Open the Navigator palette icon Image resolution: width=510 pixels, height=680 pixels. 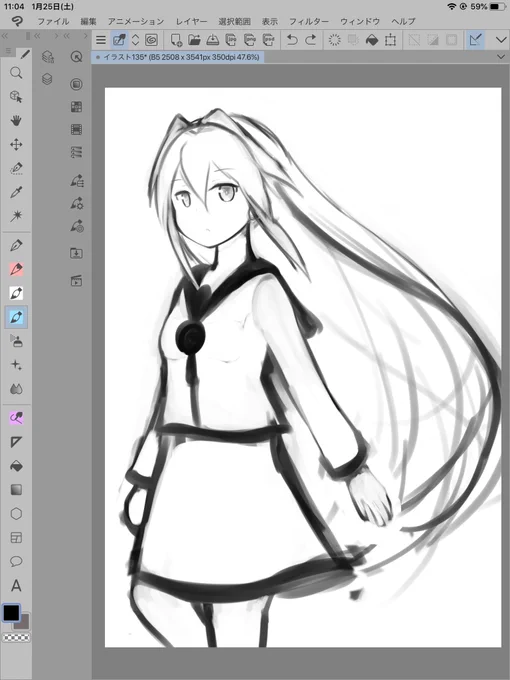(x=76, y=56)
